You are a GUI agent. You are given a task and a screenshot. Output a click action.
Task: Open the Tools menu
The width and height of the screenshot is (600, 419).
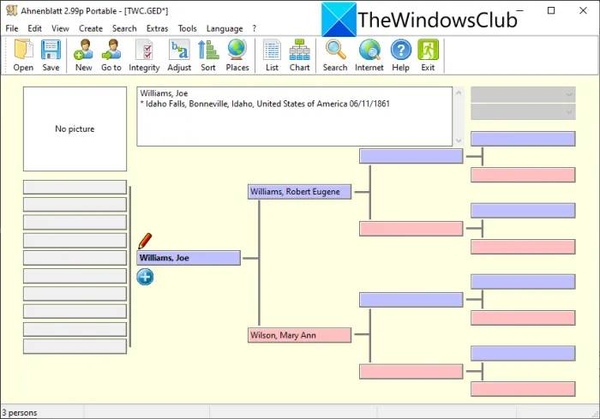pos(187,28)
